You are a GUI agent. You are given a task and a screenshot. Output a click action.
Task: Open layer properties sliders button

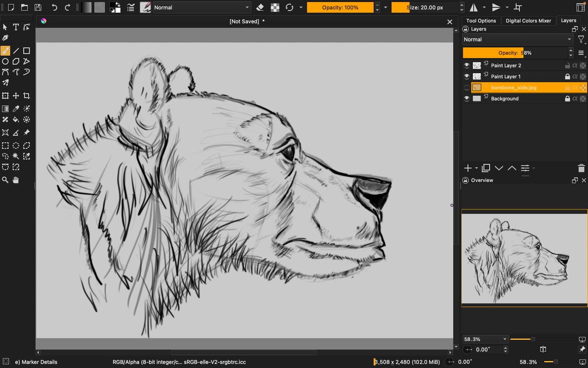(525, 168)
